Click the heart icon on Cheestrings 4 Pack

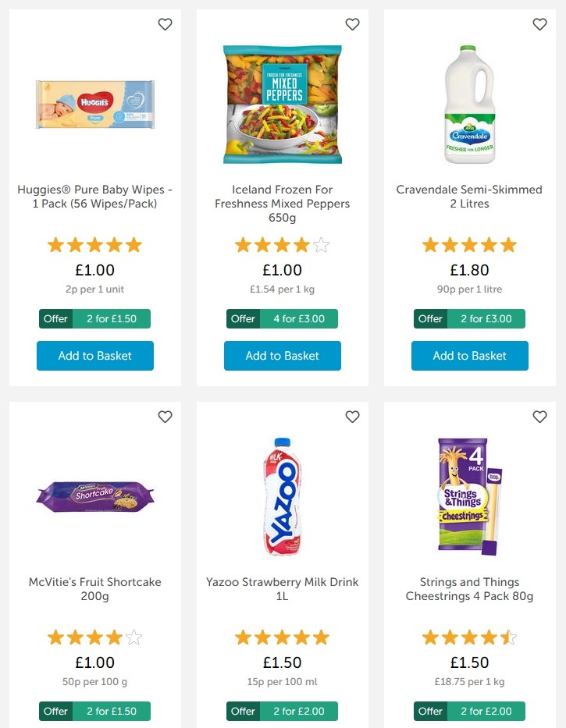[539, 417]
